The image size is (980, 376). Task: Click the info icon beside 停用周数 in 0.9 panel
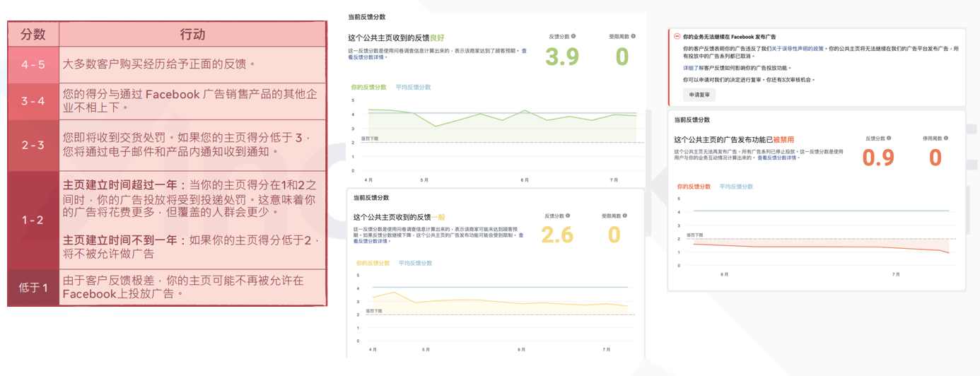[946, 139]
